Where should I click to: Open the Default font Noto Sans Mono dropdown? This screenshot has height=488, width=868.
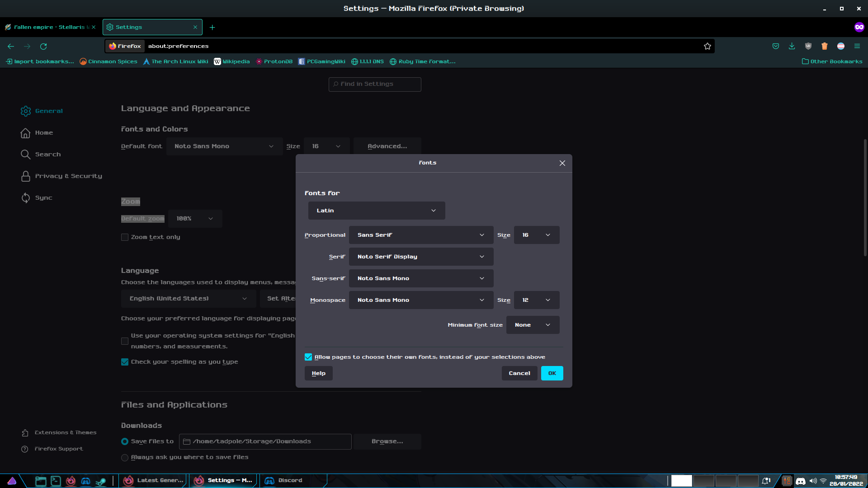[x=224, y=146]
